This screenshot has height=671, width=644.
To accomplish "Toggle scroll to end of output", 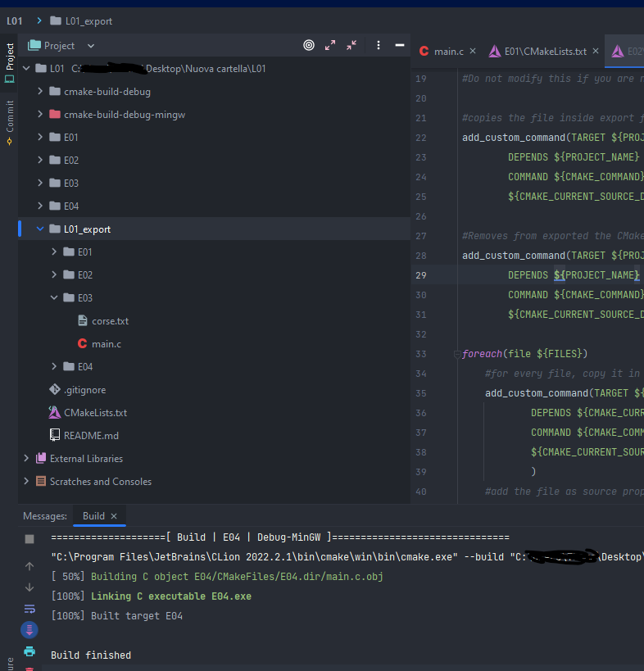I will pyautogui.click(x=29, y=630).
